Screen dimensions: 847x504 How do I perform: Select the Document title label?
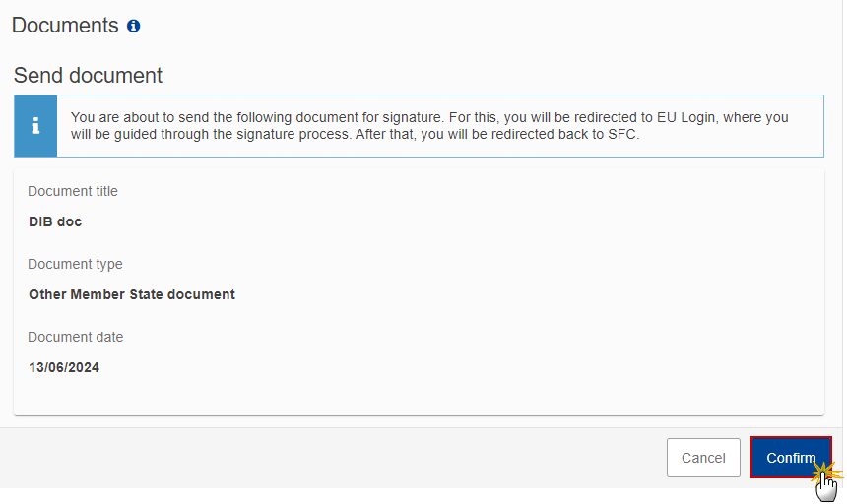tap(72, 191)
